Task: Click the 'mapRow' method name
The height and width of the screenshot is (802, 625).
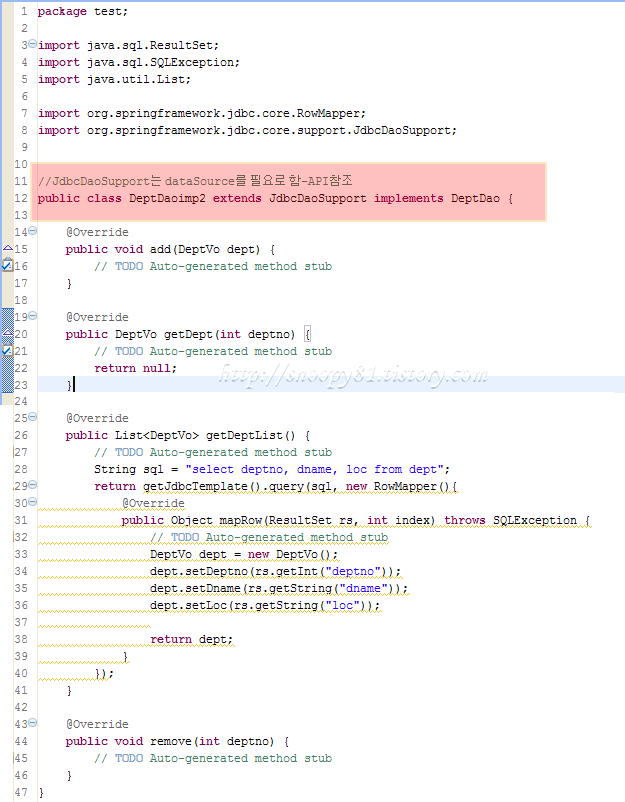Action: pyautogui.click(x=240, y=520)
